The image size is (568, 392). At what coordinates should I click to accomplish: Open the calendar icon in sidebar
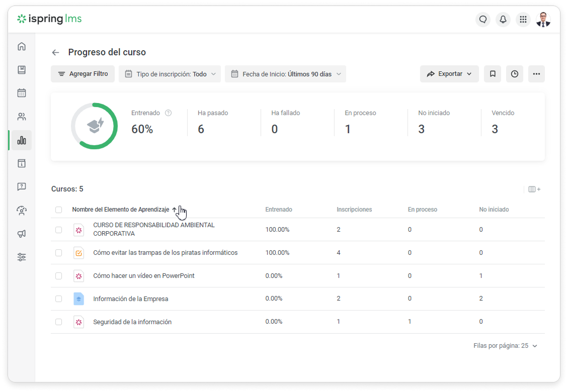[x=22, y=93]
